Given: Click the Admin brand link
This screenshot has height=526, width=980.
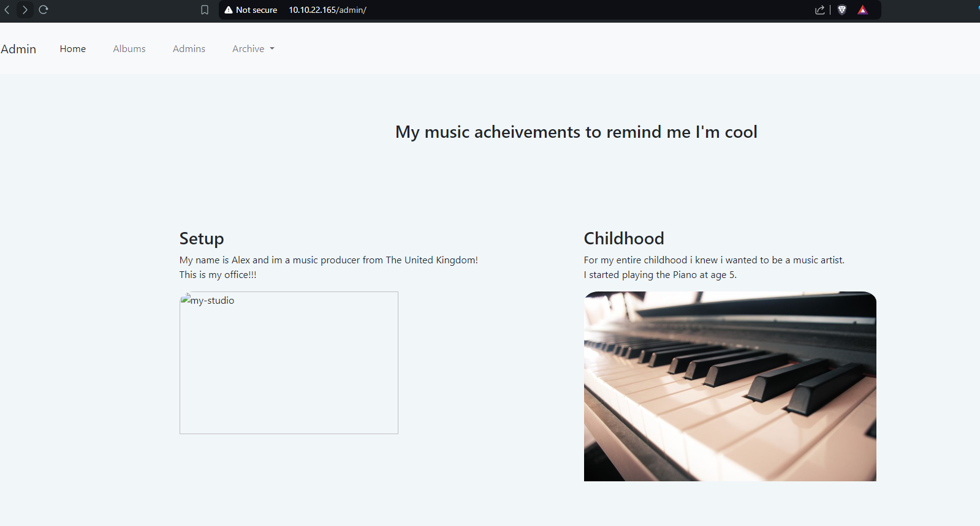Looking at the screenshot, I should (x=18, y=49).
